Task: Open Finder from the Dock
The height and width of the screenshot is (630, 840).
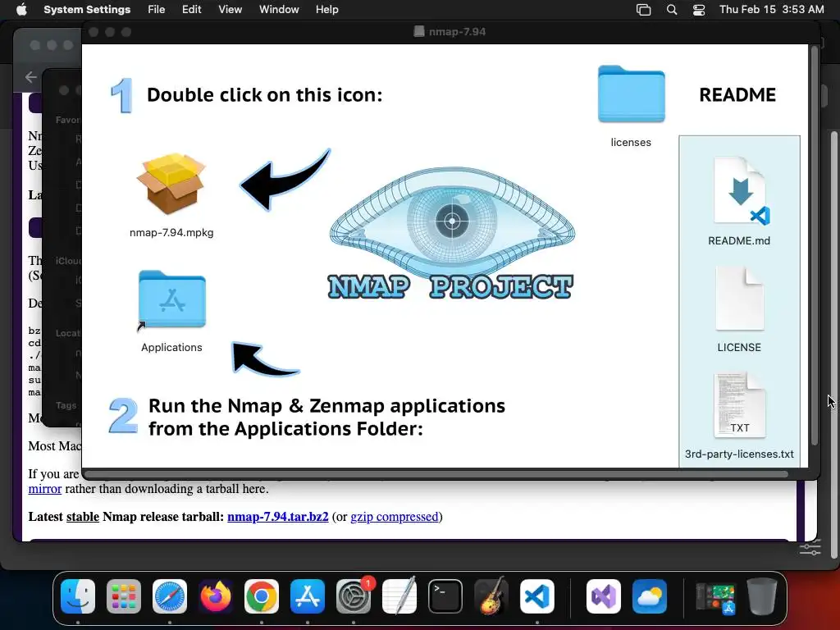Action: (78, 596)
